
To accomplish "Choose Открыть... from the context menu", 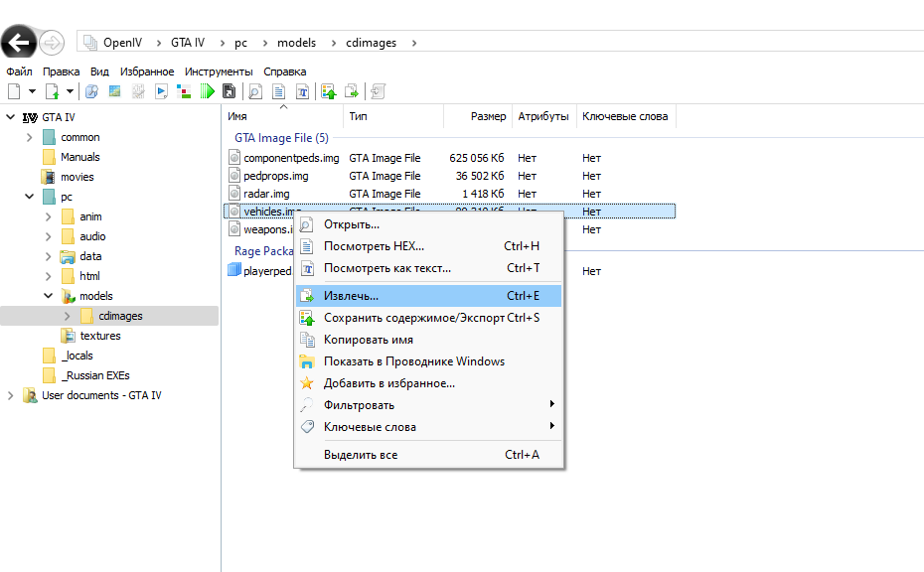I will click(428, 224).
